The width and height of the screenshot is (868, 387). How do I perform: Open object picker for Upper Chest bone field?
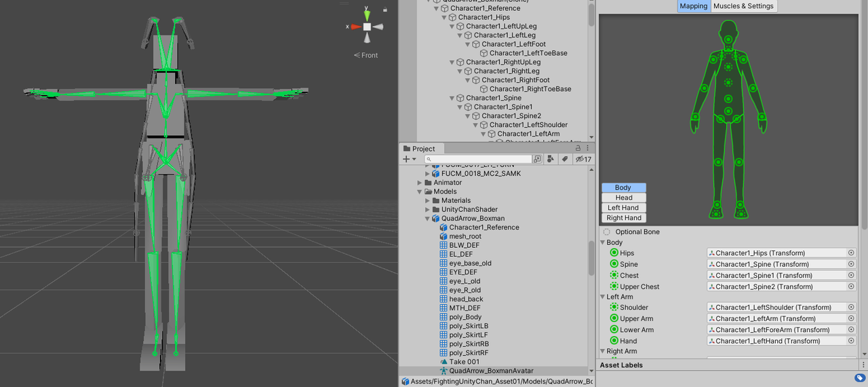(851, 287)
